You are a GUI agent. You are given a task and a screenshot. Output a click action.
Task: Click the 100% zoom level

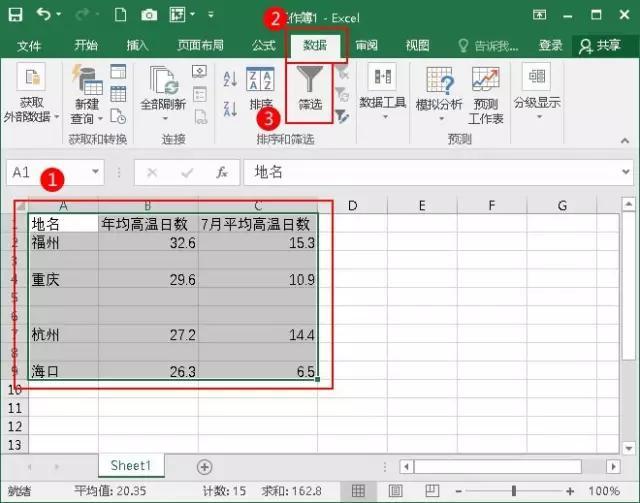pos(604,491)
